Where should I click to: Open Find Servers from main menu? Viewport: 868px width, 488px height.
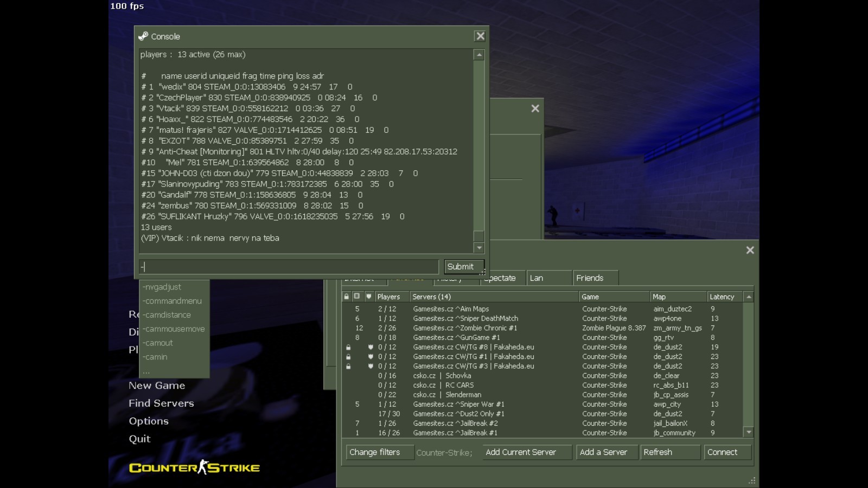[x=161, y=403]
